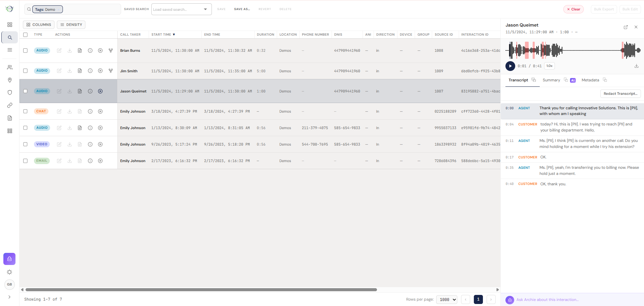
Task: Download the Brian Burns audio recording
Action: pyautogui.click(x=70, y=50)
